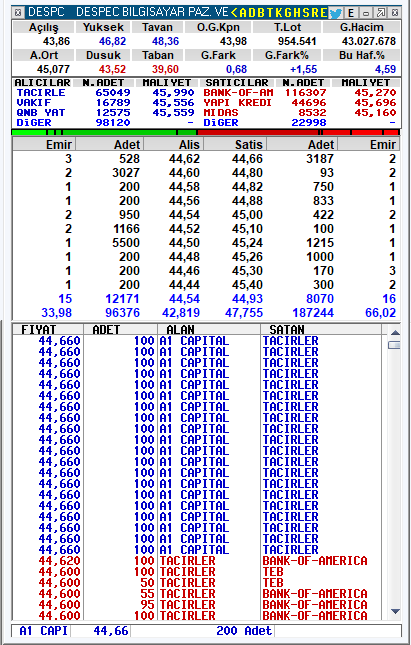Click the O.G.Kpn header cell
The height and width of the screenshot is (645, 411).
(x=218, y=28)
